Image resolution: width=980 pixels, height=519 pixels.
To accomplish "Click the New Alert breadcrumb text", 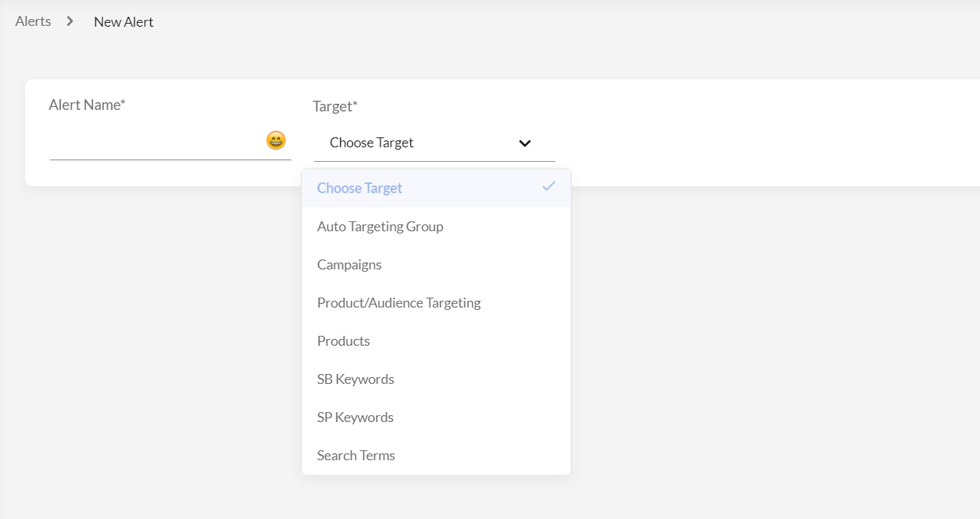I will pos(124,22).
